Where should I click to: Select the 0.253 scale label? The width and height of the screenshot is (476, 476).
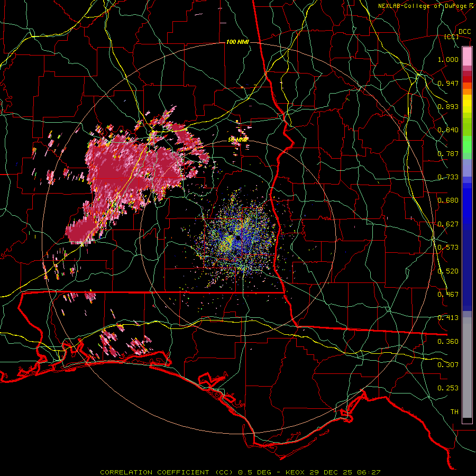[448, 388]
